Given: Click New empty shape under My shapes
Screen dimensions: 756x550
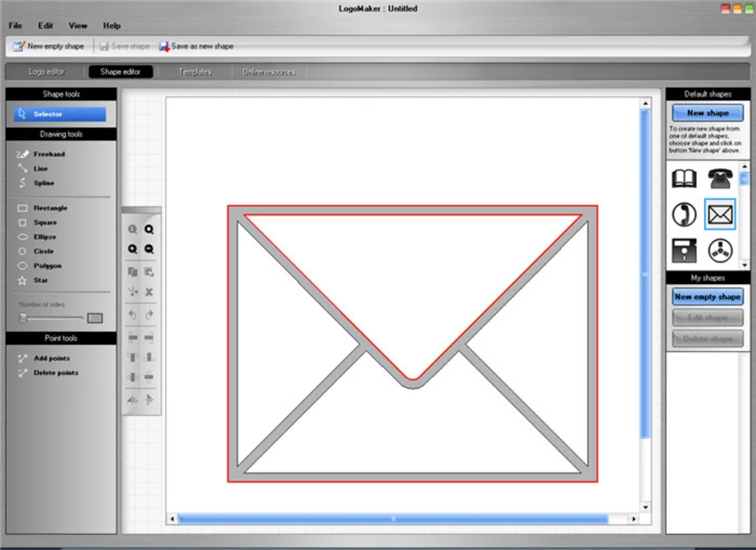Looking at the screenshot, I should pyautogui.click(x=708, y=297).
